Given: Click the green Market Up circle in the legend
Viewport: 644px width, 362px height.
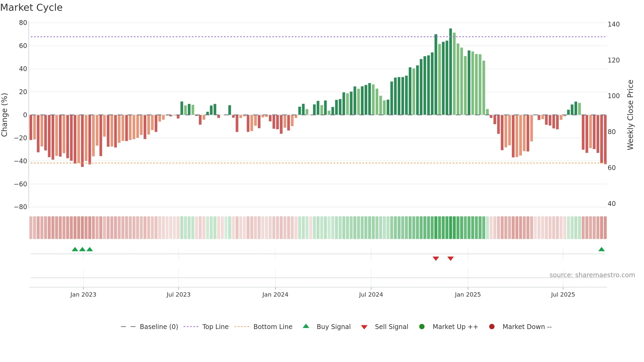Looking at the screenshot, I should pos(422,327).
